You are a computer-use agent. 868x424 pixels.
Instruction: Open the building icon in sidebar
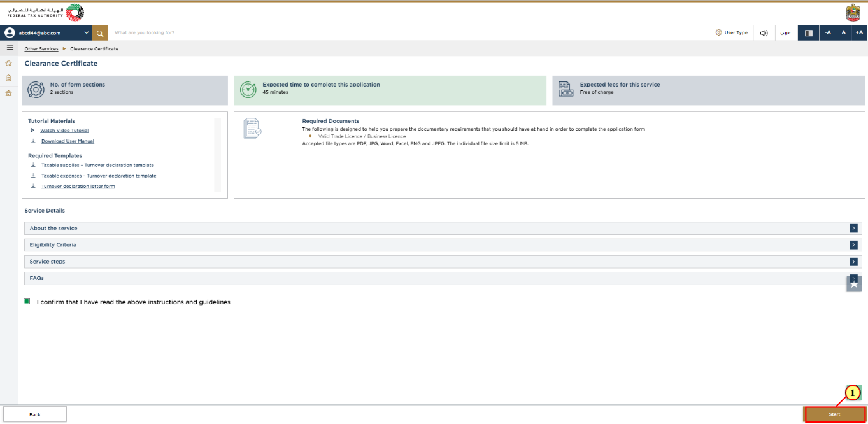pos(9,93)
